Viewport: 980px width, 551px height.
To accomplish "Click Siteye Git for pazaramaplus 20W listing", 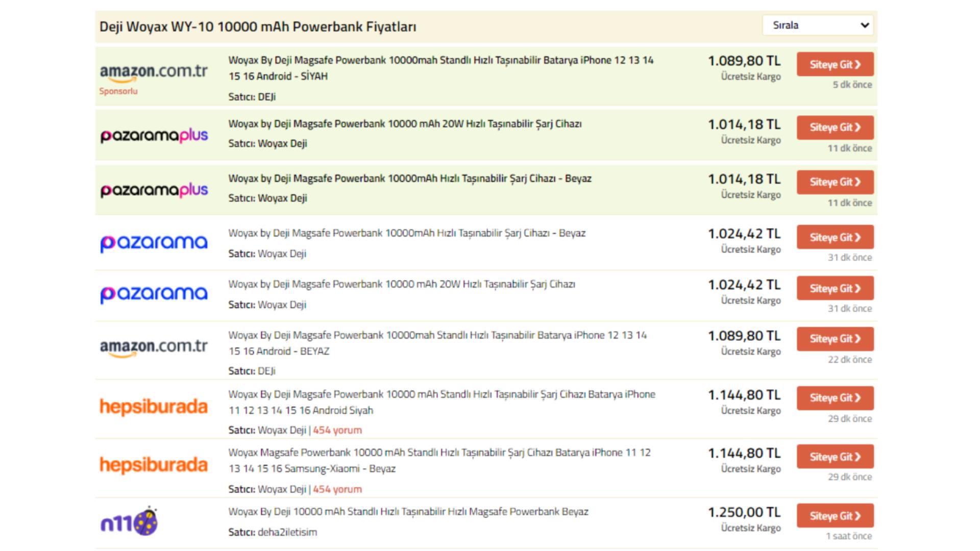I will tap(835, 128).
